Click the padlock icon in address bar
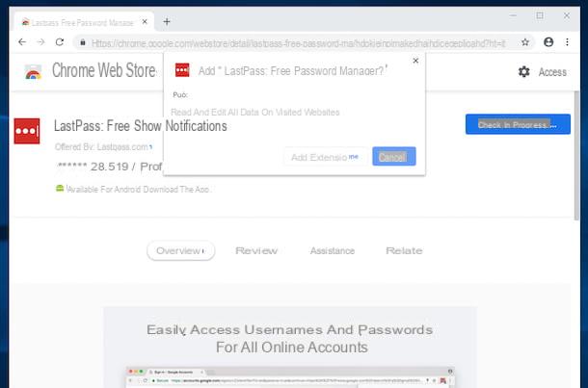The image size is (588, 388). coord(83,42)
